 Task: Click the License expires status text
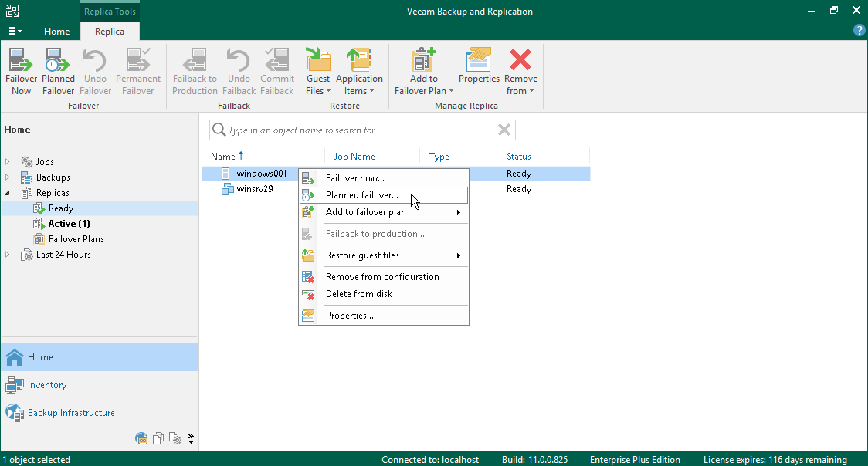(775, 459)
